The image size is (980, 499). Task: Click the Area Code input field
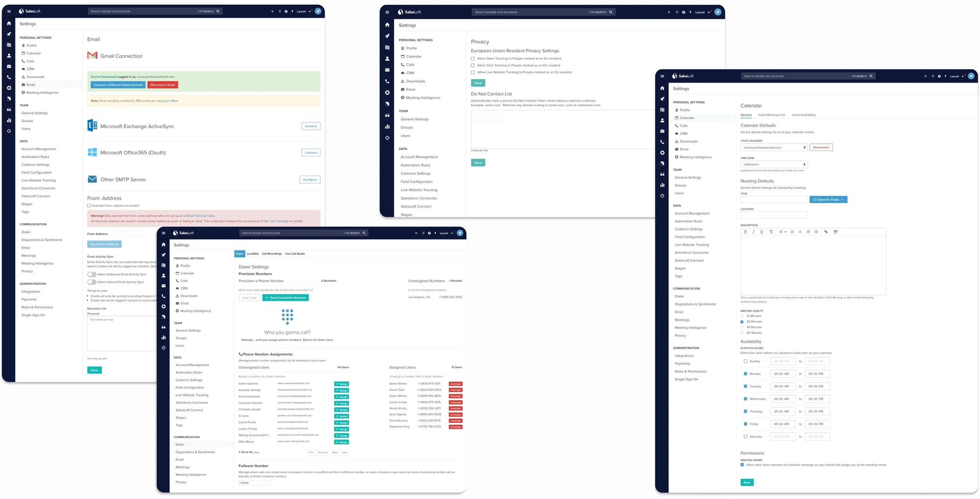[249, 298]
